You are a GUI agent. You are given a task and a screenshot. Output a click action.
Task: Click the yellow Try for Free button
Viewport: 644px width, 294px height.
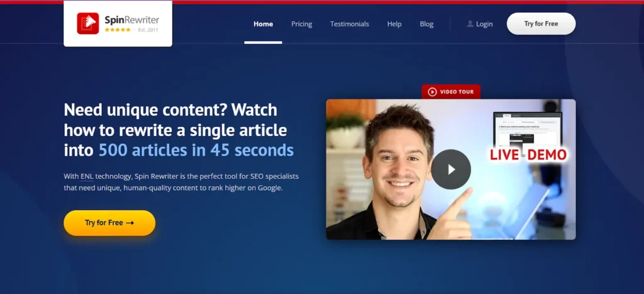coord(109,223)
